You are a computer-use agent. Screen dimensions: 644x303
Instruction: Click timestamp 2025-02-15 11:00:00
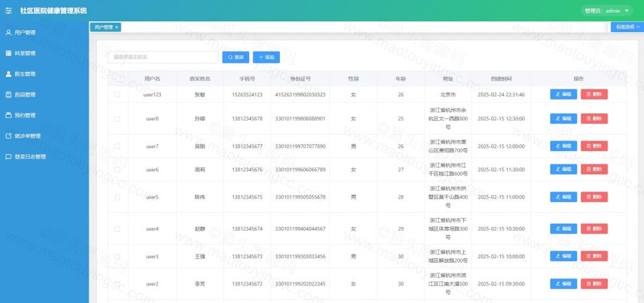point(501,197)
